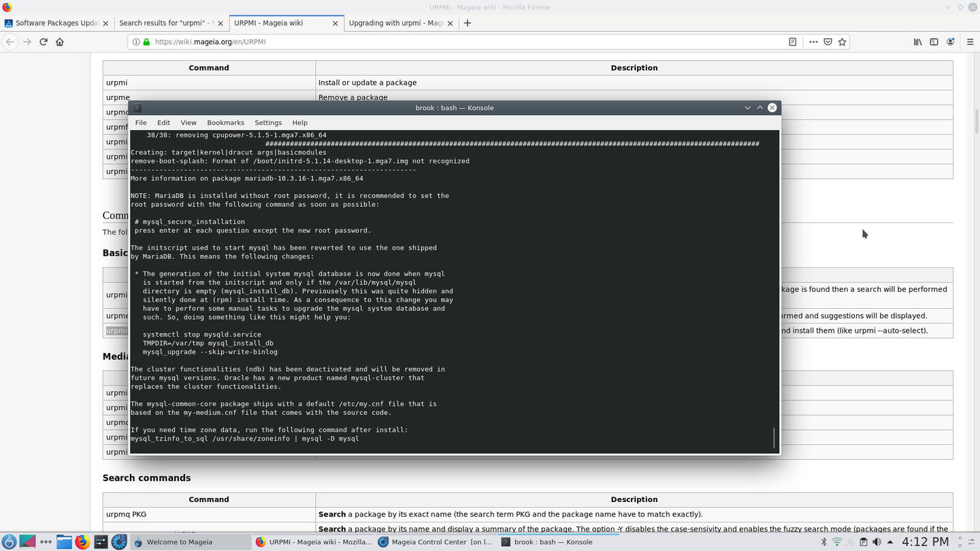Save page to Pocket
Viewport: 980px width, 551px height.
pyautogui.click(x=828, y=41)
